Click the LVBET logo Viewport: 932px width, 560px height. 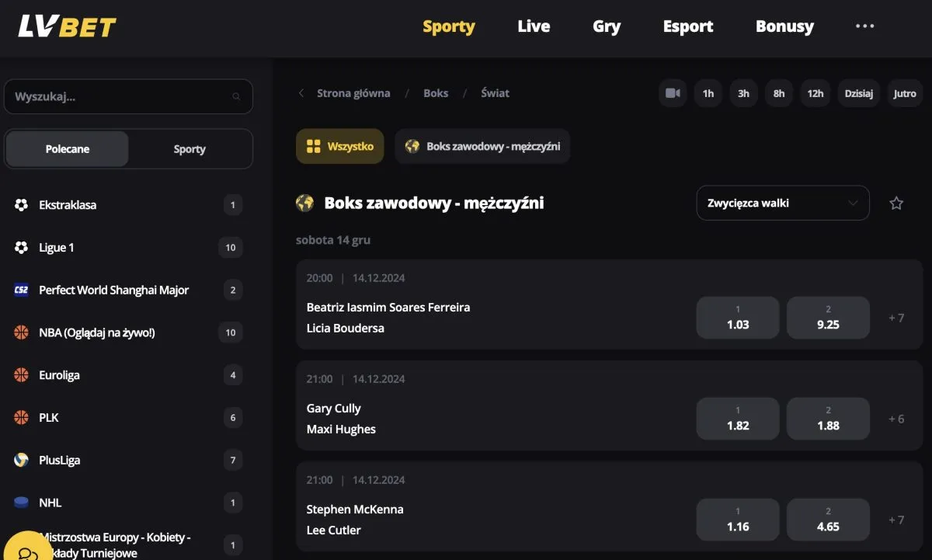coord(68,27)
